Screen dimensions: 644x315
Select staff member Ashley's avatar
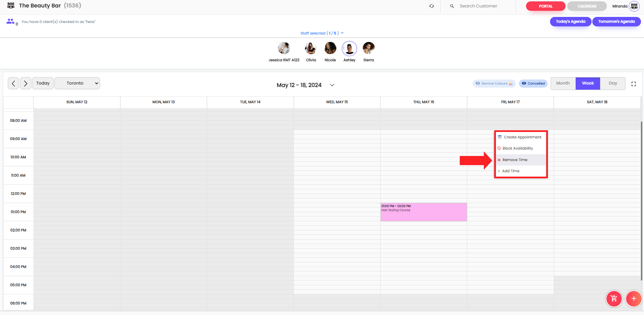pos(349,49)
